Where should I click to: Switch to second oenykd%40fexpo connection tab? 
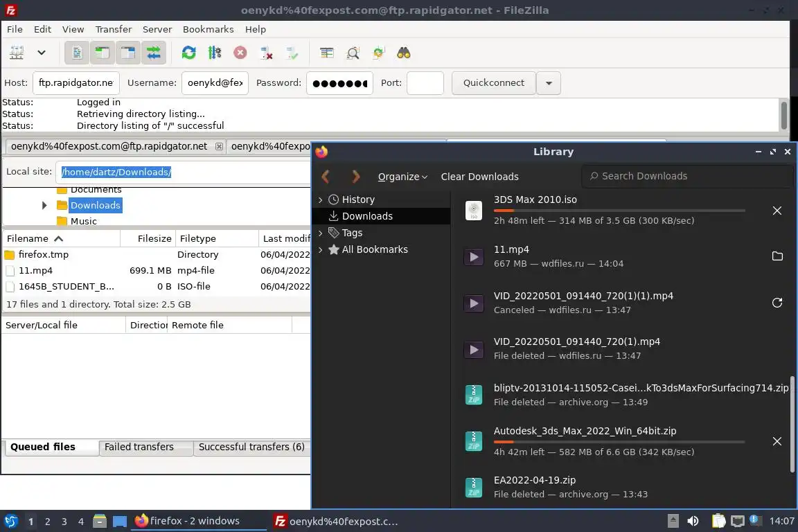[270, 147]
